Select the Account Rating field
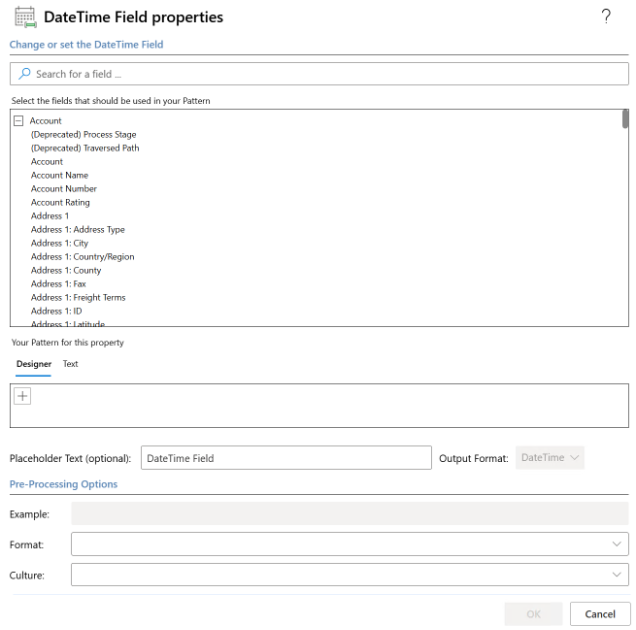The height and width of the screenshot is (630, 636). point(60,202)
